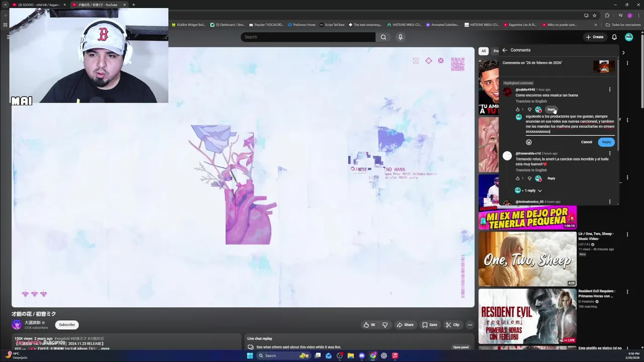Translate @Esmeralda-c1d comment to English
This screenshot has height=362, width=644.
[x=531, y=170]
